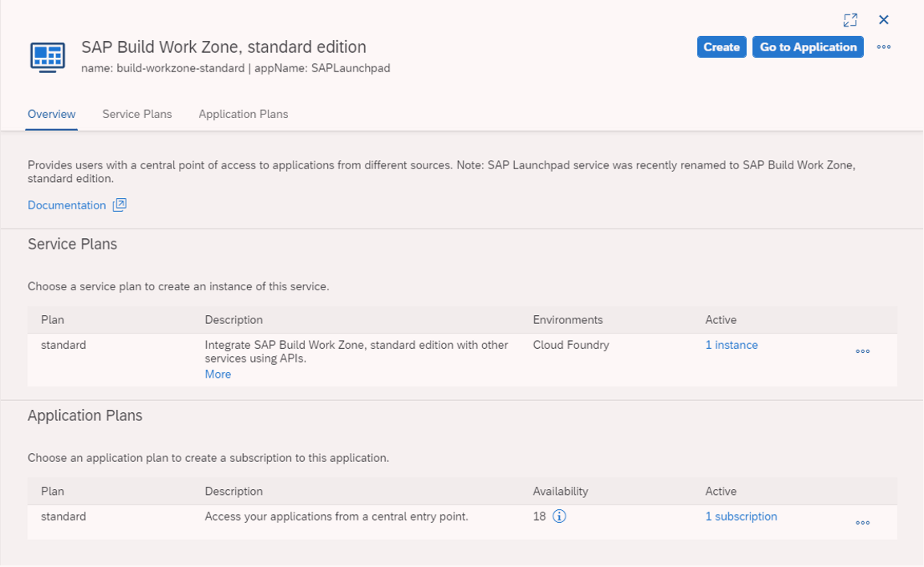Viewport: 924px width, 567px height.
Task: Open the full screen expand icon
Action: click(850, 20)
